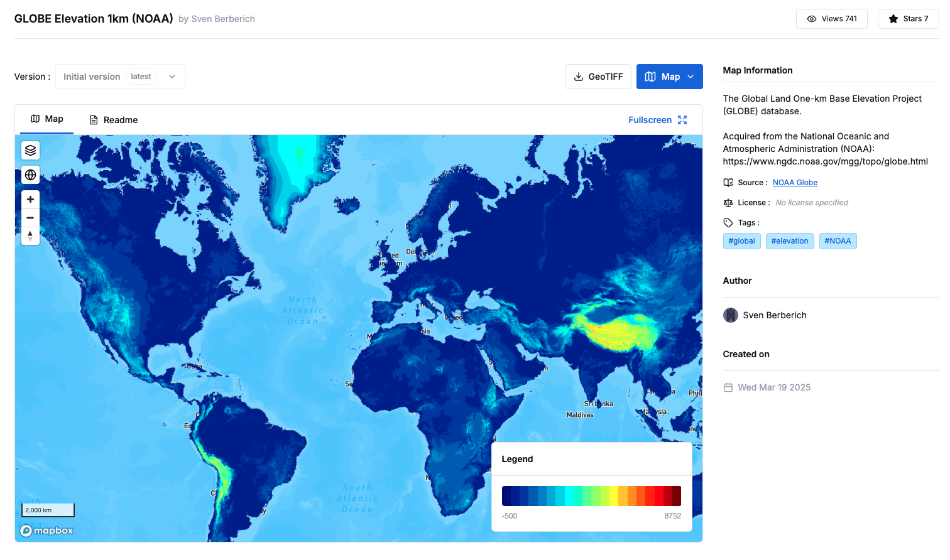Viewport: 950px width, 560px height.
Task: Open the map layers control
Action: pos(30,151)
